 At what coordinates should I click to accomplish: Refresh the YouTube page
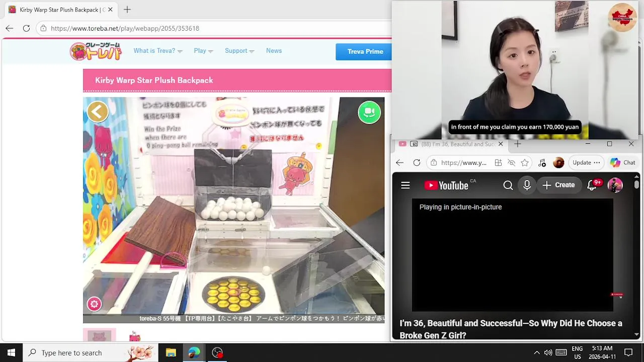pyautogui.click(x=417, y=162)
